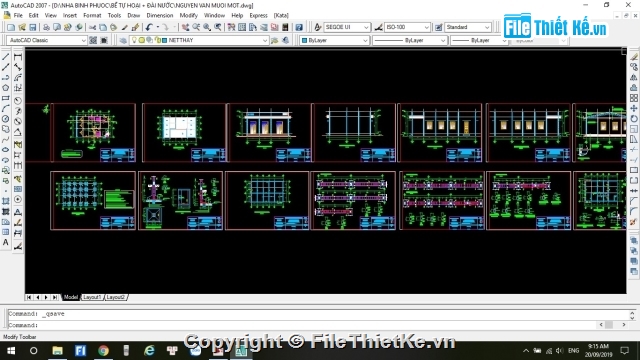640x360 pixels.
Task: Select the Linear Dimension tool
Action: tap(18, 57)
